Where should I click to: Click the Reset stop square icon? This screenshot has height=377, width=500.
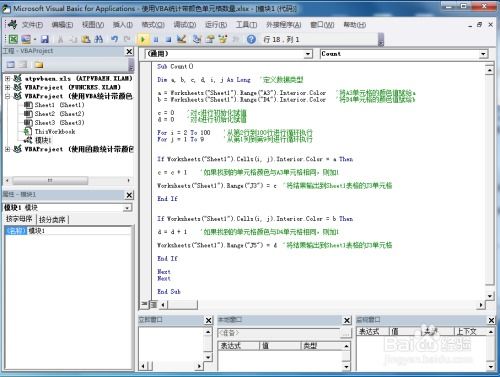[x=168, y=39]
